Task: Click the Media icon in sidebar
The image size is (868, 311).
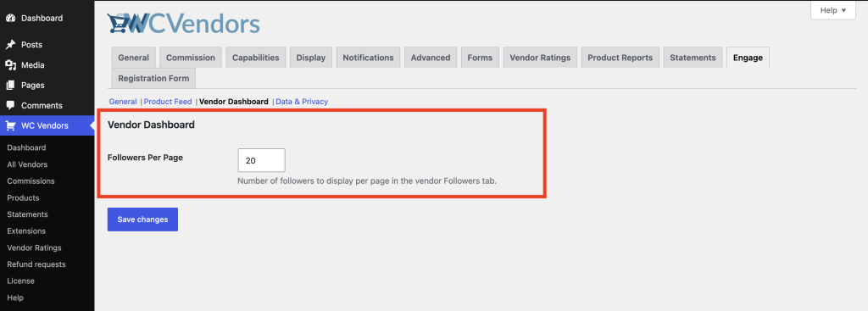Action: coord(10,65)
